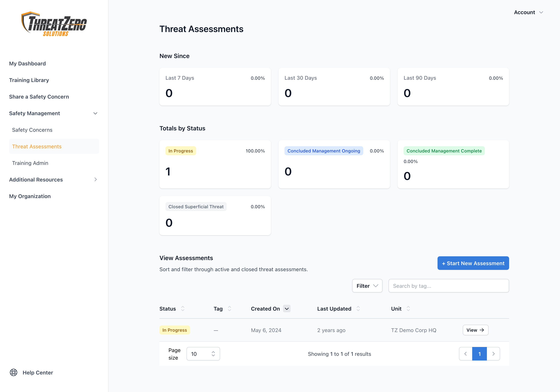Sort table by Status column arrows

click(x=183, y=309)
